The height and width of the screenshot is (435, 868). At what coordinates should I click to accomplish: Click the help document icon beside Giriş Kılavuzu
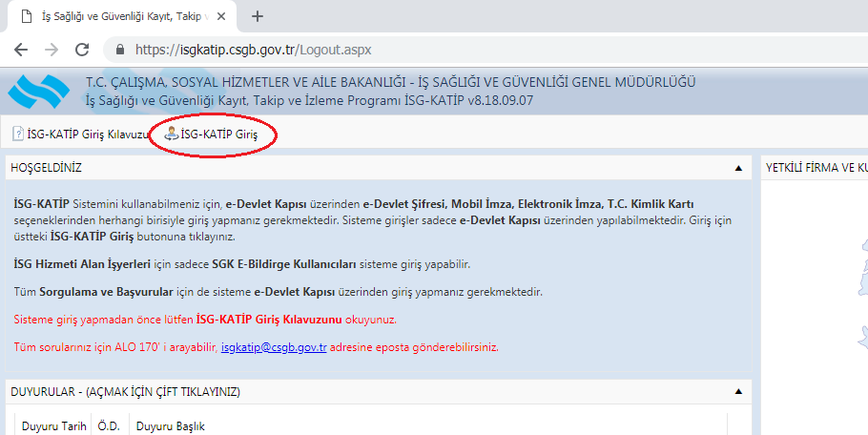18,134
